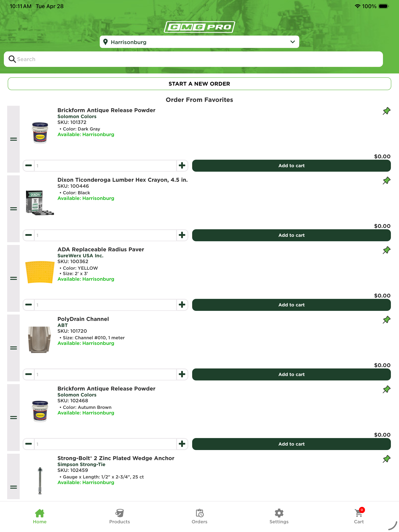Click reorder handle of PolyDrain Channel

click(14, 348)
